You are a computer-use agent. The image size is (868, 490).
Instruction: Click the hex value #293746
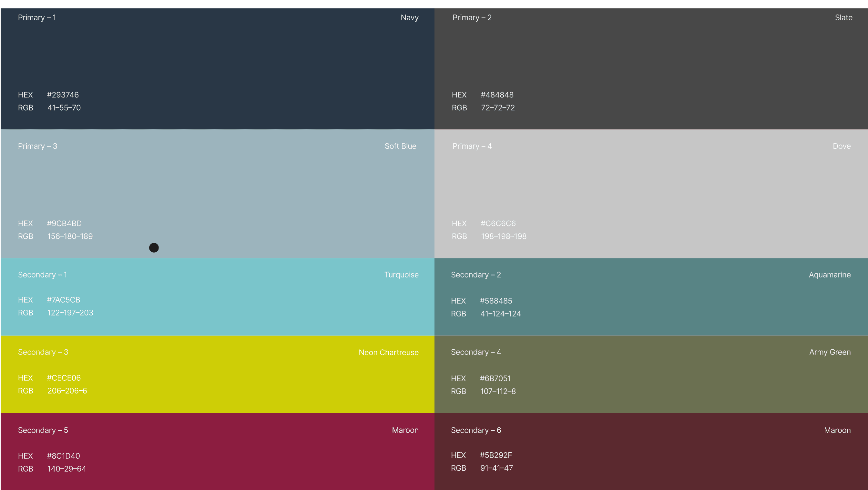click(x=63, y=95)
